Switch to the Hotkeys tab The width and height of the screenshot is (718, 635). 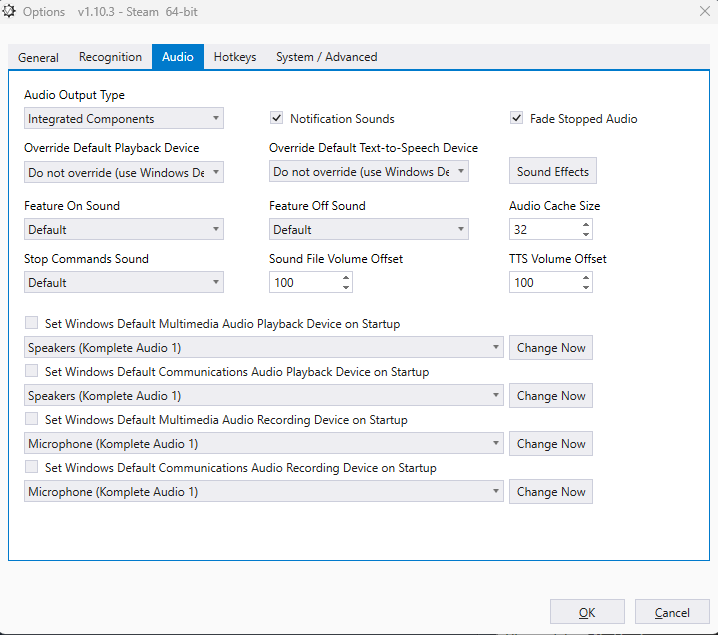(235, 57)
